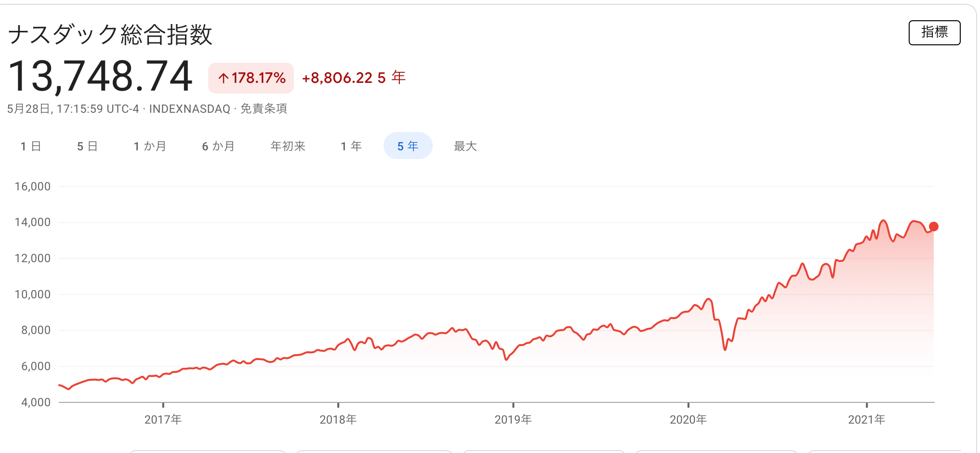This screenshot has height=453, width=980.
Task: Click the ナスダック総合指数 title
Action: coord(110,35)
